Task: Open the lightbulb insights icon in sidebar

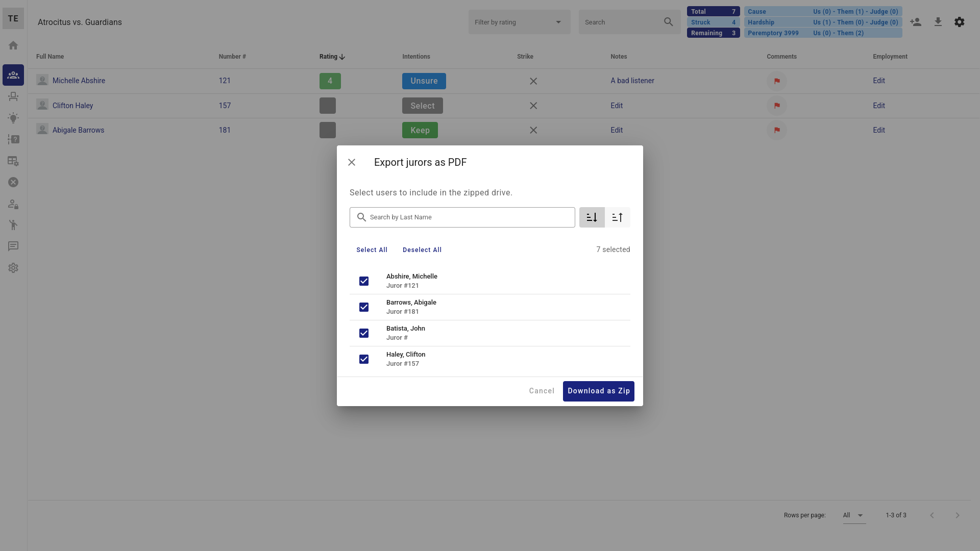Action: [13, 118]
